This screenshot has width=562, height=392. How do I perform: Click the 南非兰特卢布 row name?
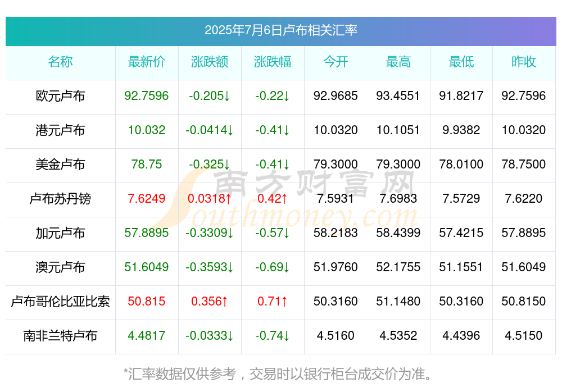coord(60,336)
